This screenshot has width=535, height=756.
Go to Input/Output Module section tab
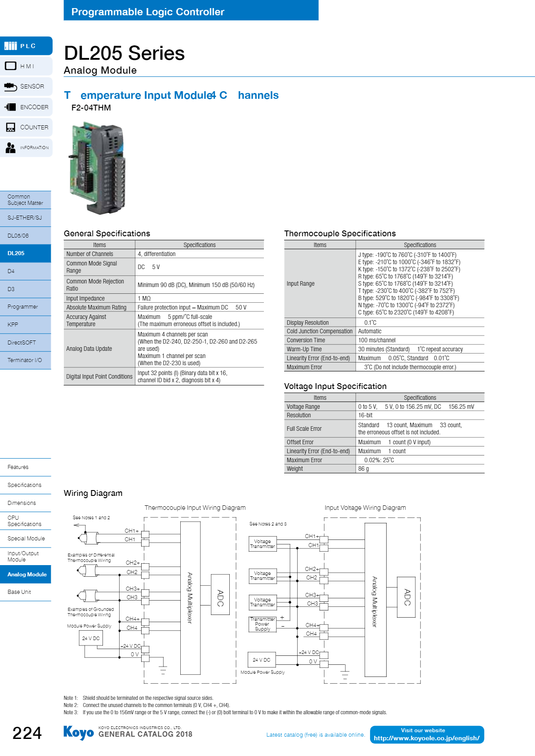pyautogui.click(x=26, y=557)
